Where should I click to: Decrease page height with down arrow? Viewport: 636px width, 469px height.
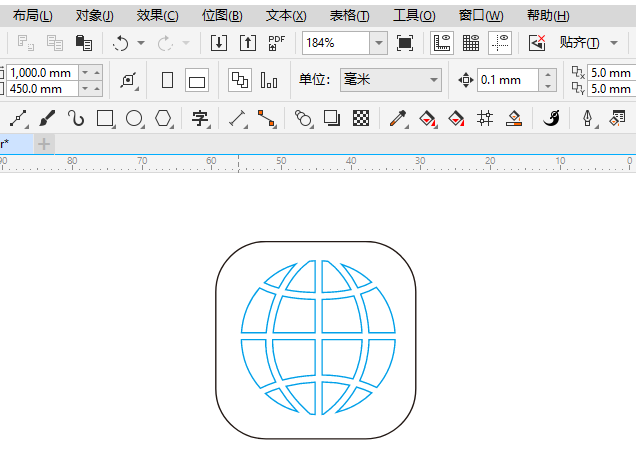(x=85, y=88)
